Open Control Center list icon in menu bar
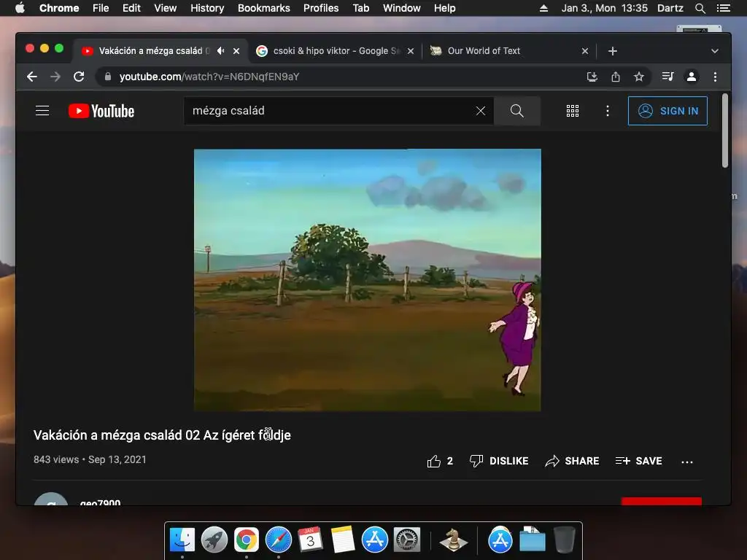 point(723,8)
